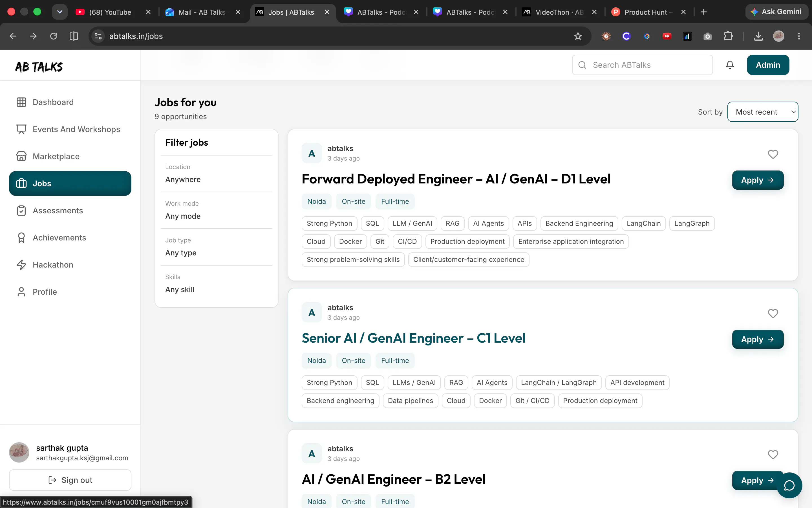Click the Admin button

pos(768,65)
